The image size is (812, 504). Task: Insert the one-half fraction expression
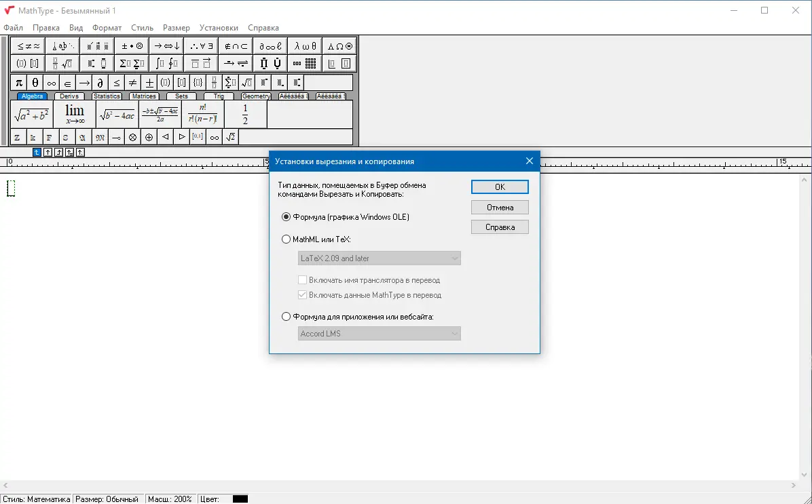click(x=246, y=115)
